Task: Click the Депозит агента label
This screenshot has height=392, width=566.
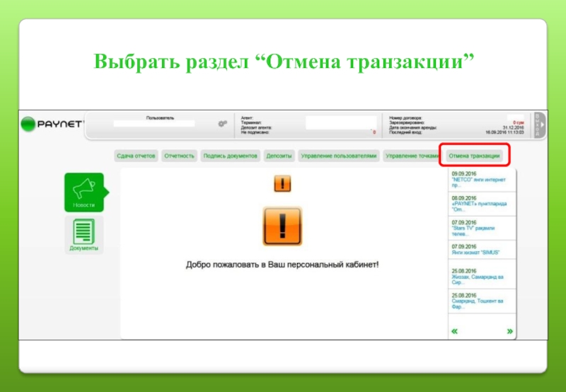Action: click(x=256, y=128)
